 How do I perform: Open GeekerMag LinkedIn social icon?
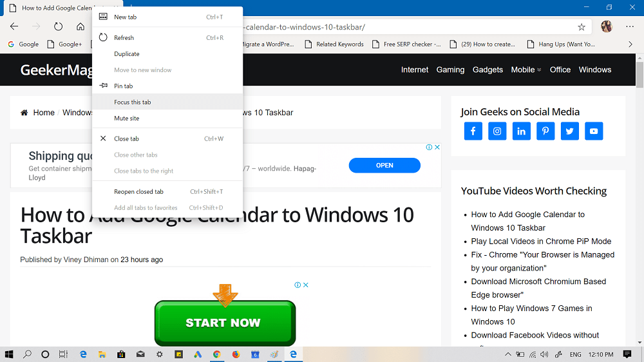tap(521, 131)
